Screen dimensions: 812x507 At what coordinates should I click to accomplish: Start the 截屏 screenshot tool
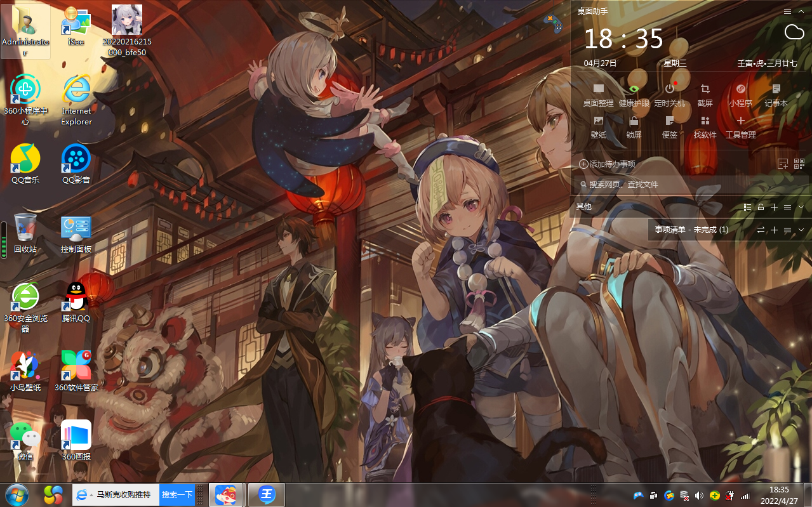tap(705, 95)
